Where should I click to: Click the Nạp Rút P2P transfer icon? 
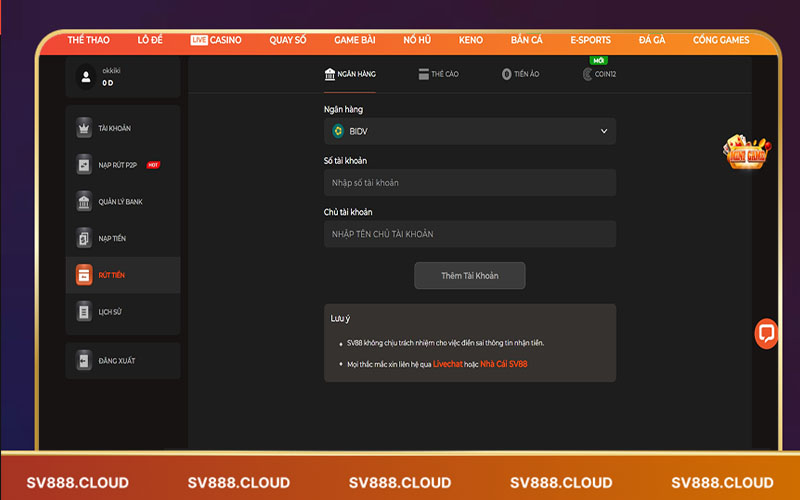[84, 165]
